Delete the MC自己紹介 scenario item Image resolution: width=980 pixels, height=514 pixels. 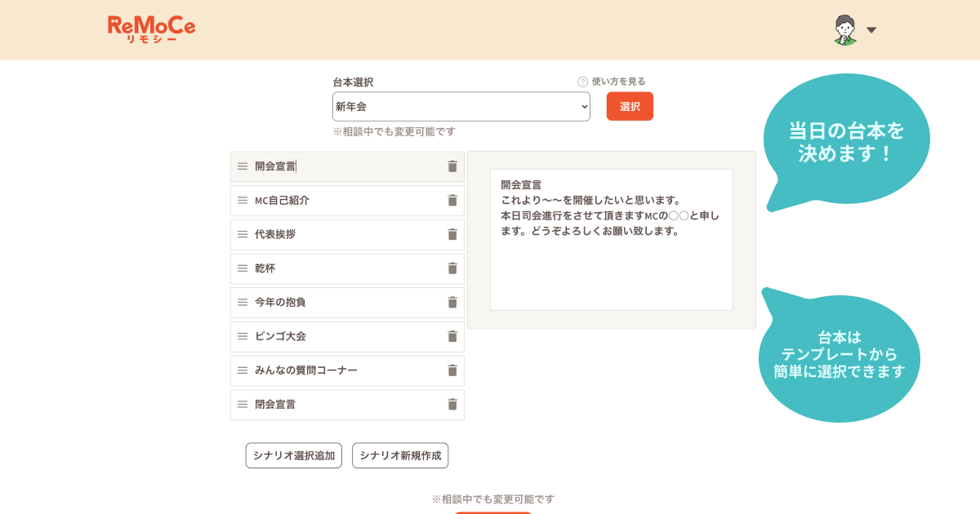pos(452,201)
